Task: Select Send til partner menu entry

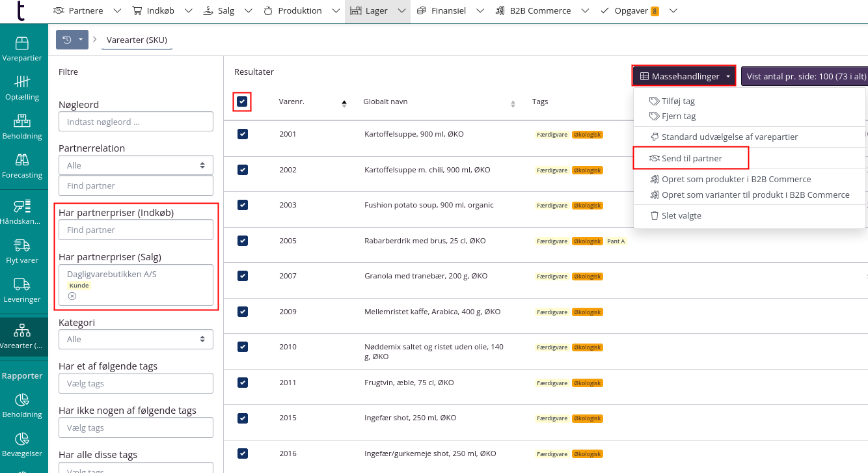Action: pyautogui.click(x=691, y=158)
